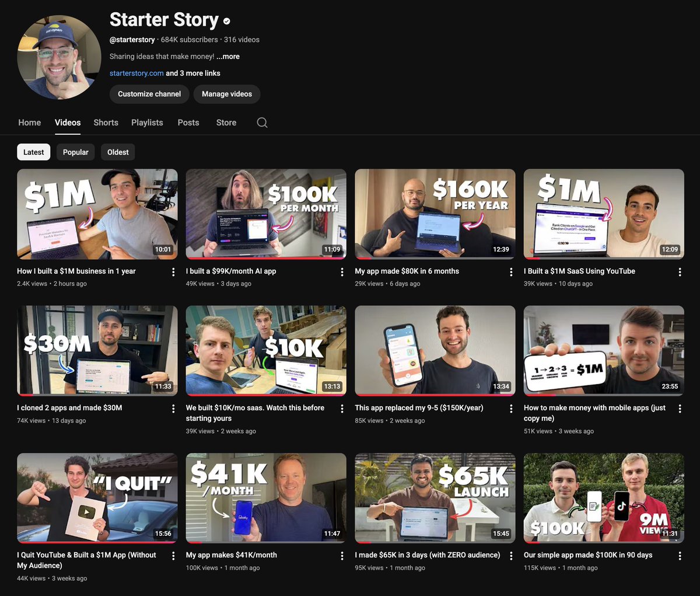Select the Latest sort filter chip
Viewport: 700px width, 596px height.
click(34, 152)
